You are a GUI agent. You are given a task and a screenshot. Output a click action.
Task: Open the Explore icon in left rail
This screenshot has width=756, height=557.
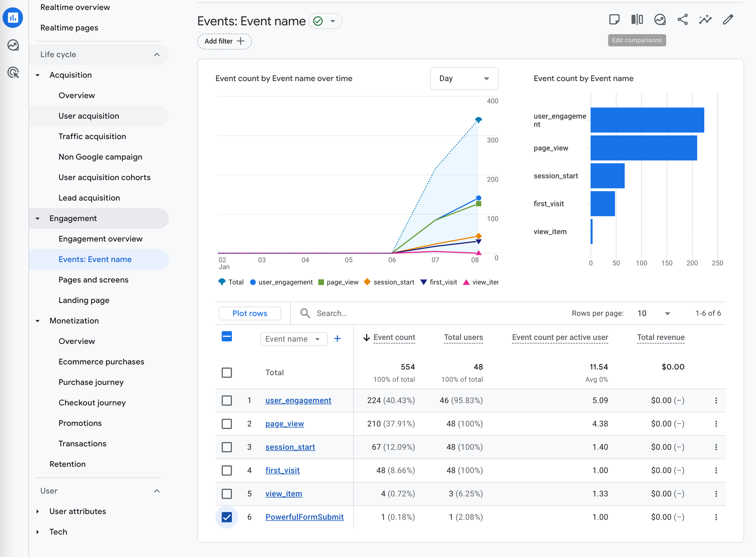[13, 45]
